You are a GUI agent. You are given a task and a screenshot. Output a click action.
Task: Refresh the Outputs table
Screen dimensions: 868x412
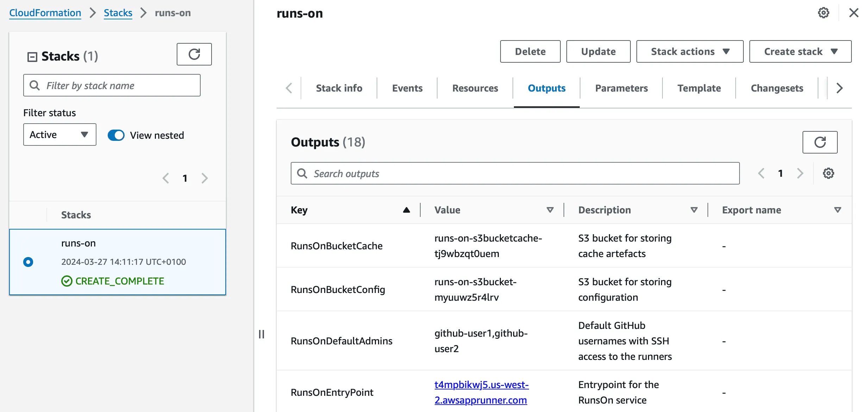(x=820, y=142)
